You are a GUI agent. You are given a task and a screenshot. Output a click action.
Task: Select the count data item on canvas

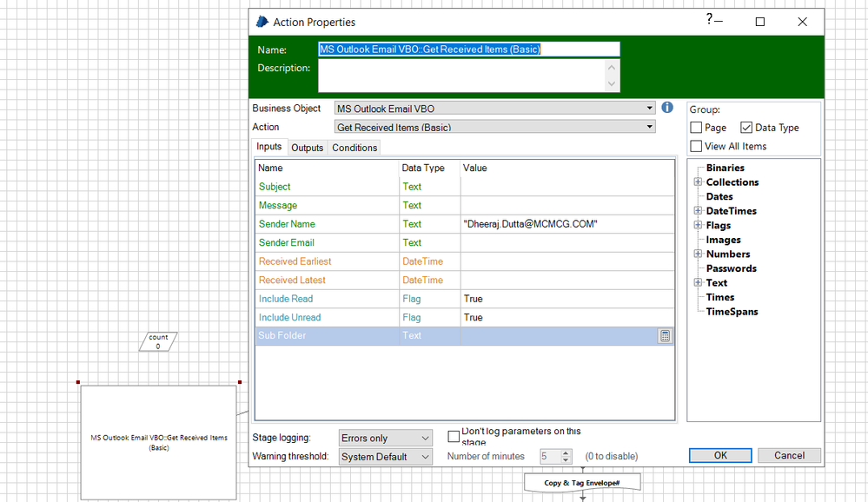[158, 341]
